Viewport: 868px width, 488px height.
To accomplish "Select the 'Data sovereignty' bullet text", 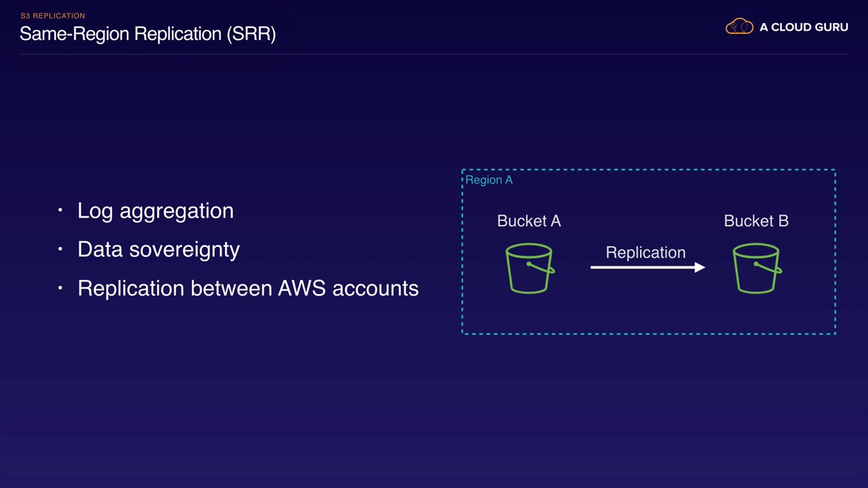I will tap(159, 249).
